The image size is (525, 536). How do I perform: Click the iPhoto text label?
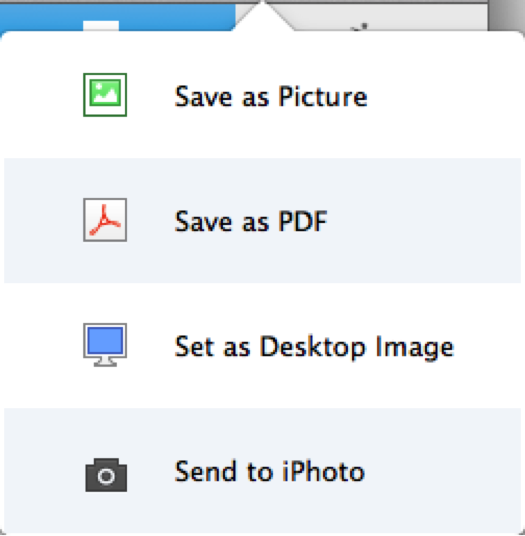click(x=323, y=471)
